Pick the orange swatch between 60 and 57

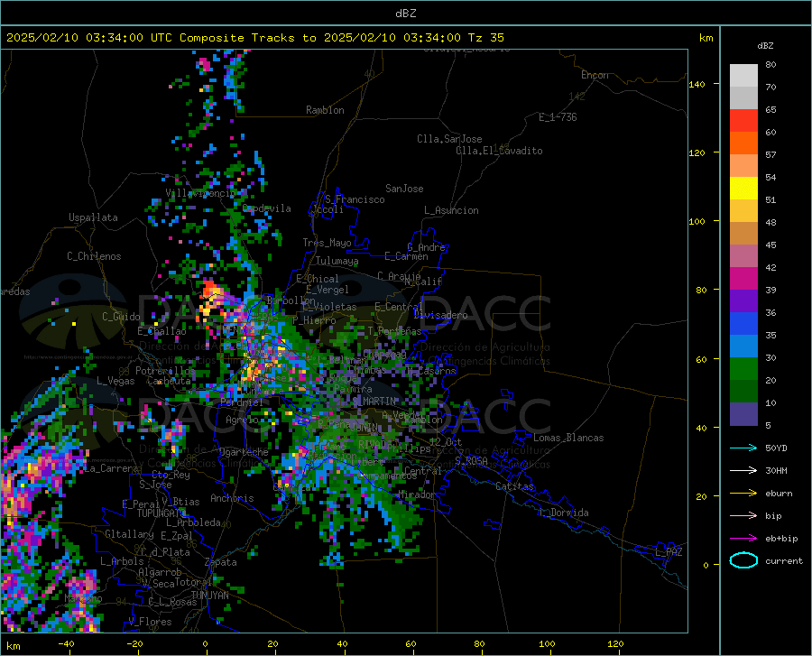pyautogui.click(x=743, y=143)
